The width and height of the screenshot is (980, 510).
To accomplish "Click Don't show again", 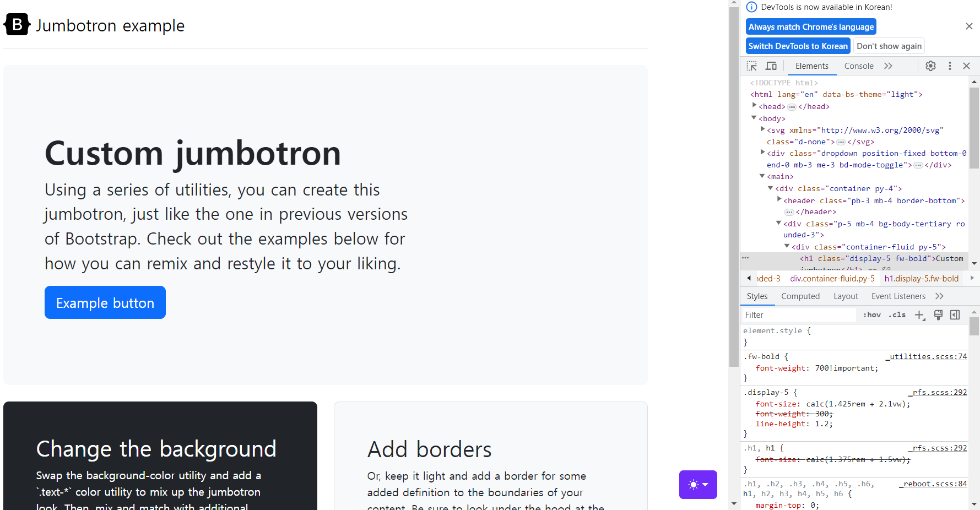I will point(889,46).
